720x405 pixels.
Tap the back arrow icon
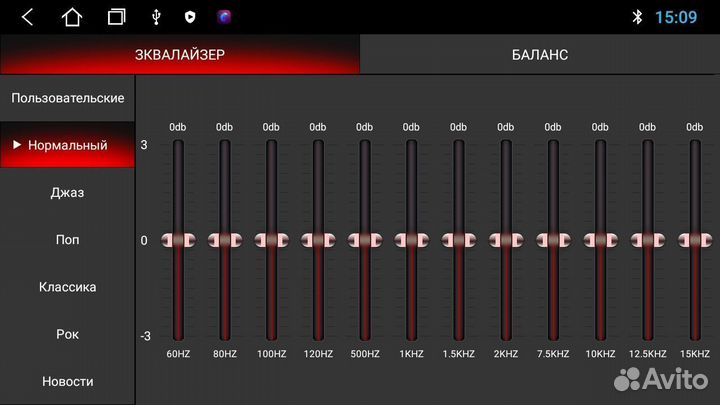[x=27, y=17]
